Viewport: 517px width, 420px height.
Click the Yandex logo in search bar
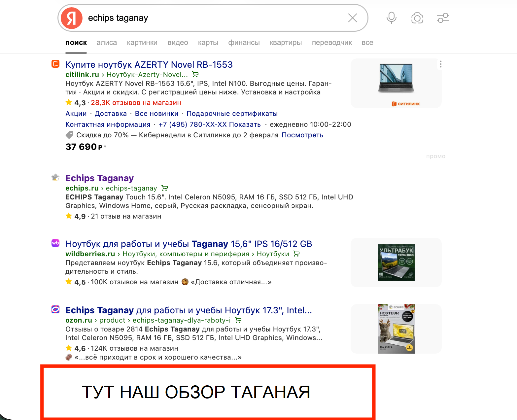[72, 18]
